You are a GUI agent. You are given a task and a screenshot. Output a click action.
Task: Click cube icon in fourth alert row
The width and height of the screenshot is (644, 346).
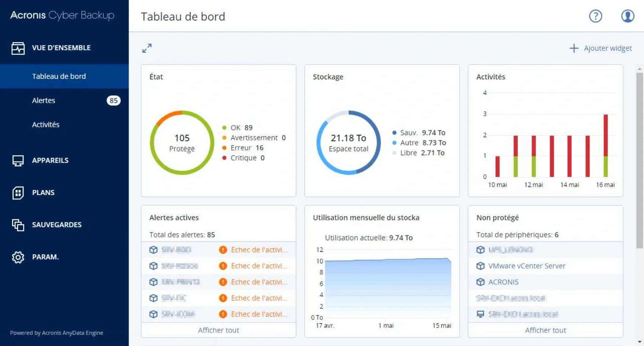(x=153, y=298)
